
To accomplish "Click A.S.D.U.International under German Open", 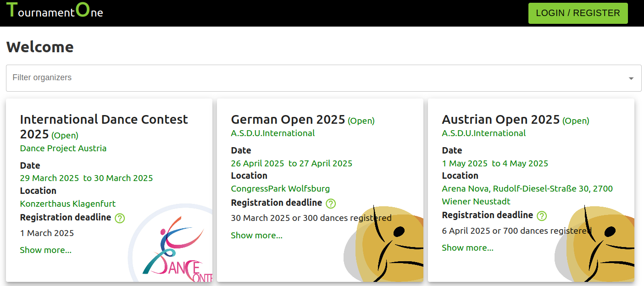I will pos(272,133).
